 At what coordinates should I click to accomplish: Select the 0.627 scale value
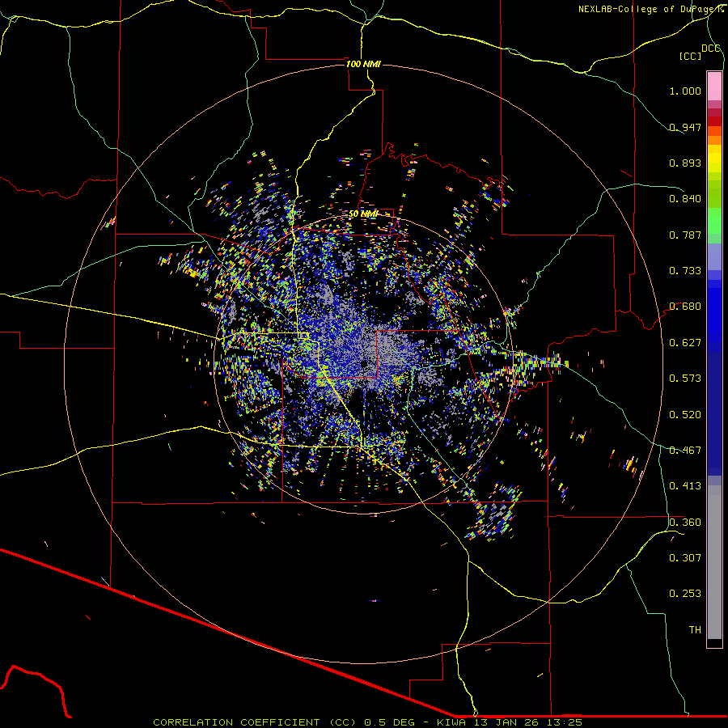[685, 343]
